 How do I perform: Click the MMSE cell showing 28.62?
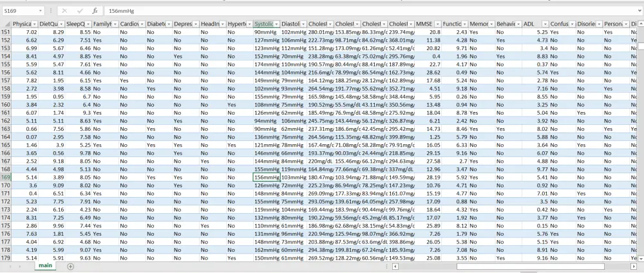428,72
